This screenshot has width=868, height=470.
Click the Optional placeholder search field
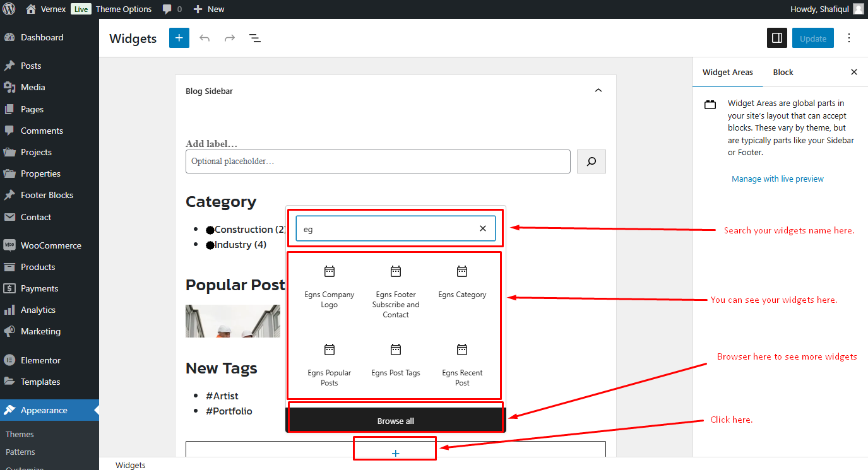tap(378, 162)
